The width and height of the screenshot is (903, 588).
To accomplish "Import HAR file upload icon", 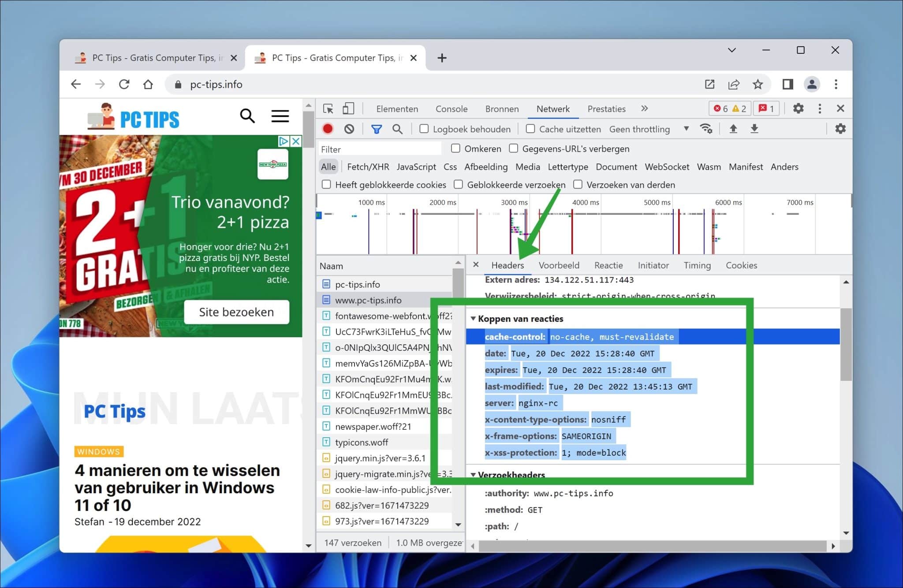I will (x=733, y=129).
